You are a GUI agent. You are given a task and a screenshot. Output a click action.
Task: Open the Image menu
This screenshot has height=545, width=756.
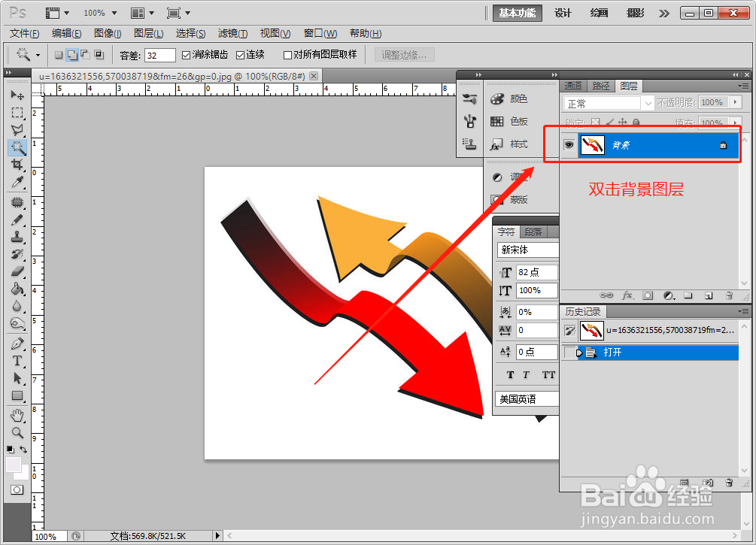tap(108, 33)
